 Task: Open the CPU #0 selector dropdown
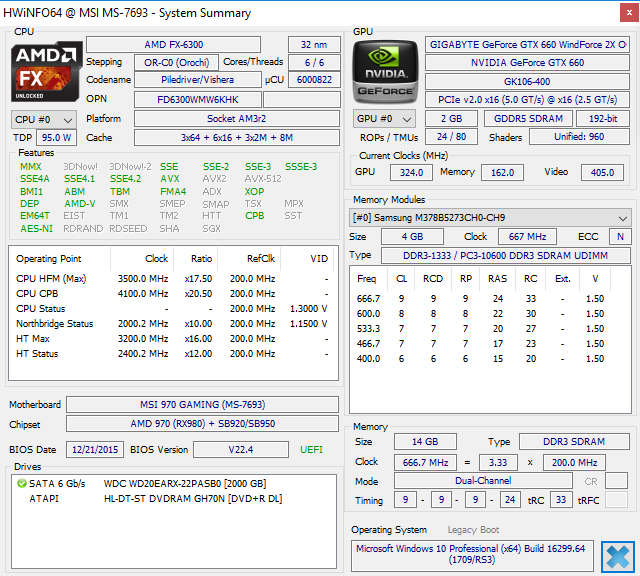click(x=44, y=120)
